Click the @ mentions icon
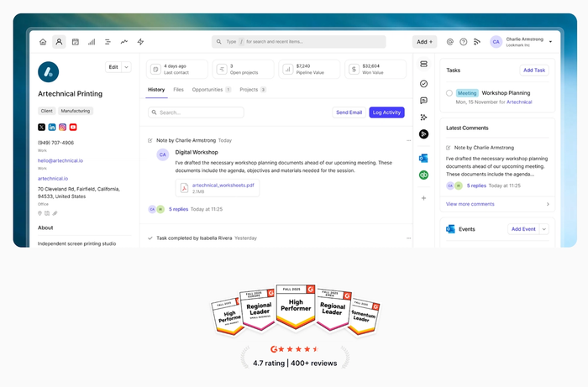 pyautogui.click(x=450, y=42)
